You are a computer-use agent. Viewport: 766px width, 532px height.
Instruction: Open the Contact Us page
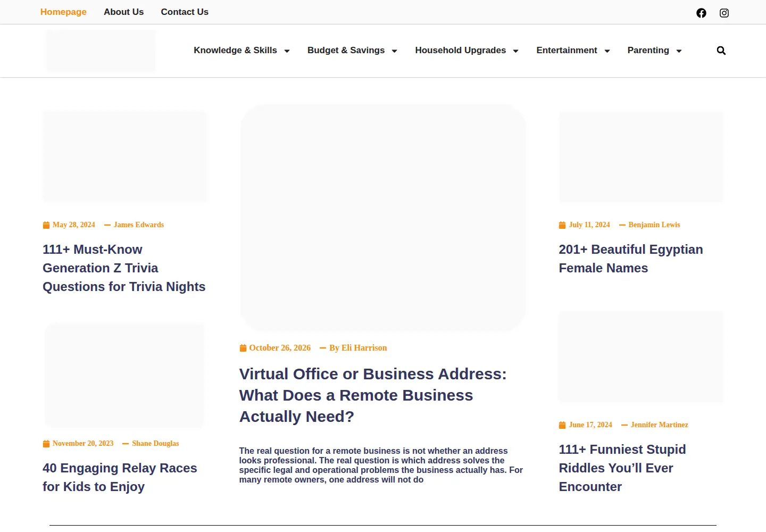pos(185,12)
